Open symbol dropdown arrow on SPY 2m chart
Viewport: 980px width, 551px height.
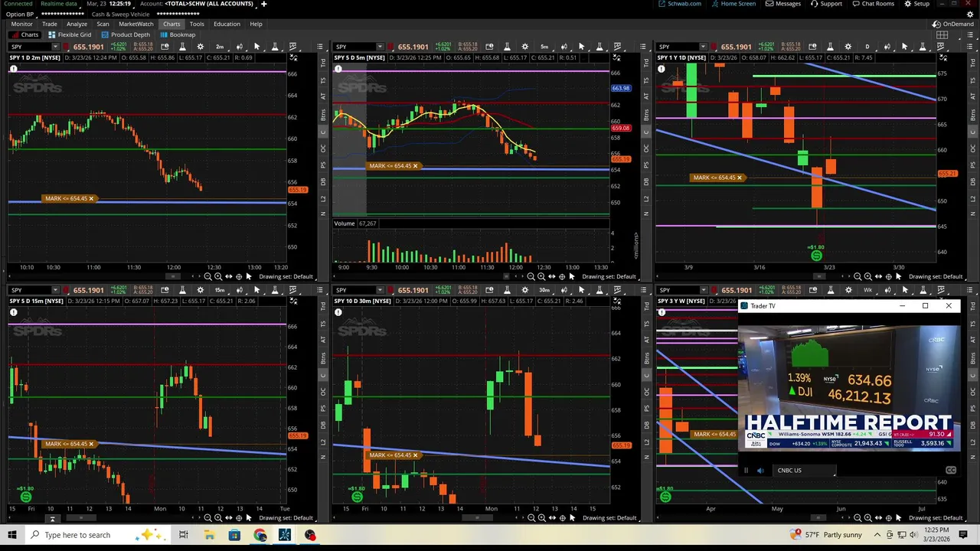click(55, 47)
